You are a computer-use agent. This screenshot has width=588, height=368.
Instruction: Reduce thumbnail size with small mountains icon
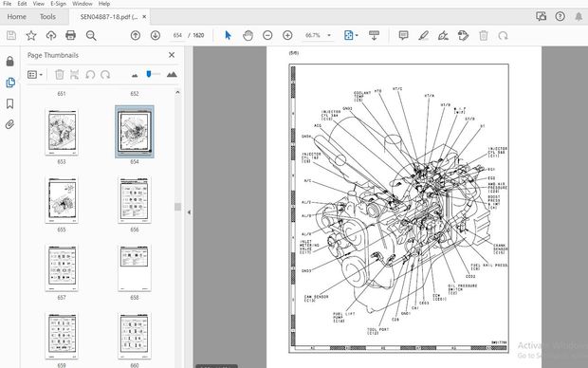click(x=135, y=75)
